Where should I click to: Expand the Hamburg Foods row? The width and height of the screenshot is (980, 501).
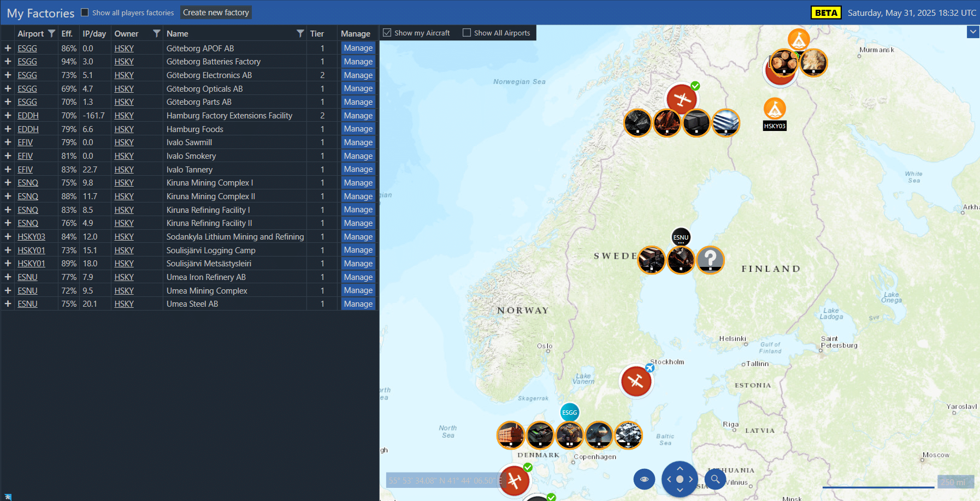click(8, 129)
